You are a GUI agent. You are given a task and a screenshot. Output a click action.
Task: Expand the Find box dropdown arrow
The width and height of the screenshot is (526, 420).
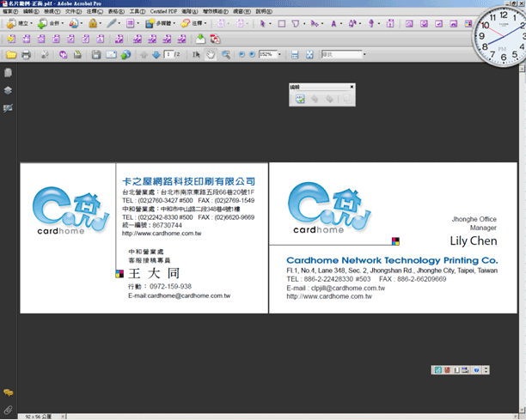coord(364,54)
